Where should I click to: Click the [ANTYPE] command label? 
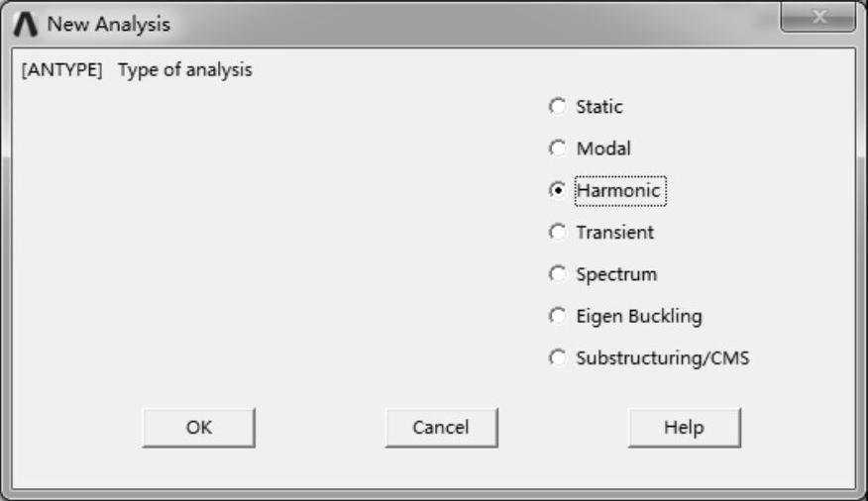click(61, 71)
